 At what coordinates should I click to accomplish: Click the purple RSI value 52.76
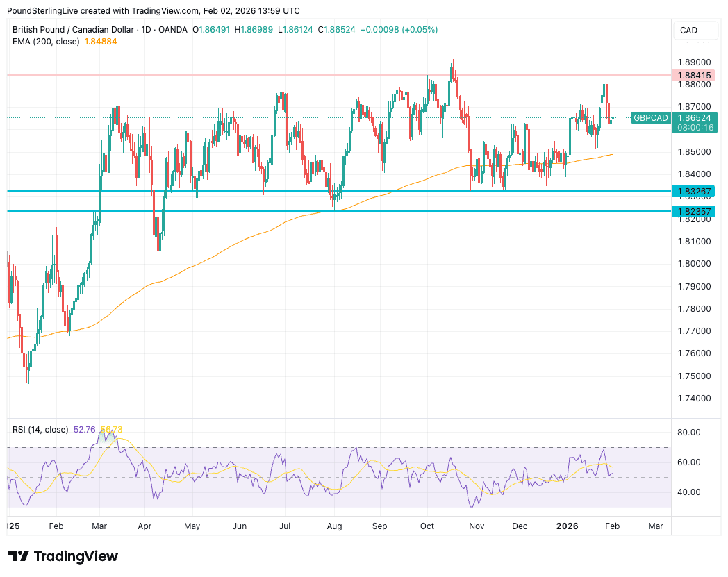pyautogui.click(x=84, y=430)
